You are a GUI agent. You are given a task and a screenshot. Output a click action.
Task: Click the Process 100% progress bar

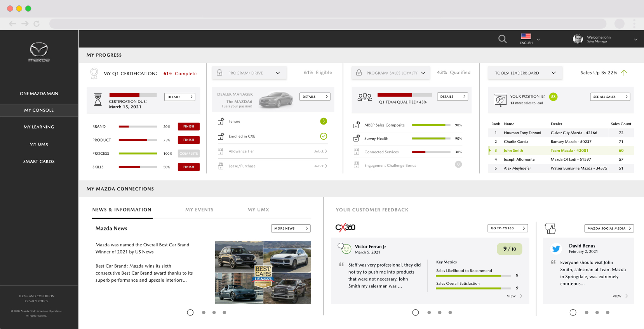(138, 154)
